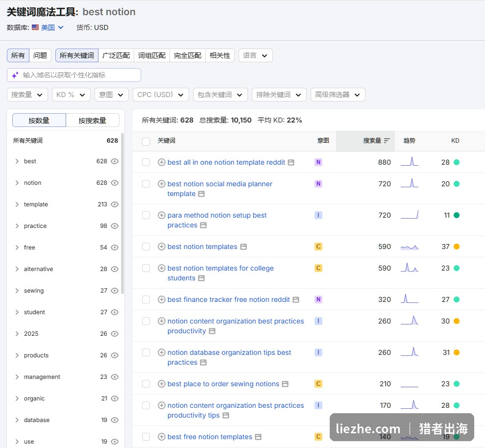The image size is (485, 448).
Task: Click the N intent badge for 'best all in one notion template reddit'
Action: click(x=318, y=162)
